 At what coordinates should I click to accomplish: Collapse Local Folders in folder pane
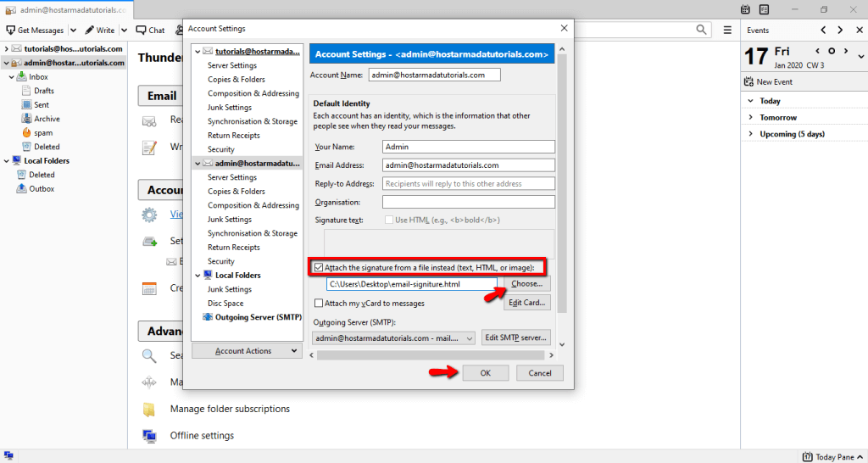pos(6,160)
